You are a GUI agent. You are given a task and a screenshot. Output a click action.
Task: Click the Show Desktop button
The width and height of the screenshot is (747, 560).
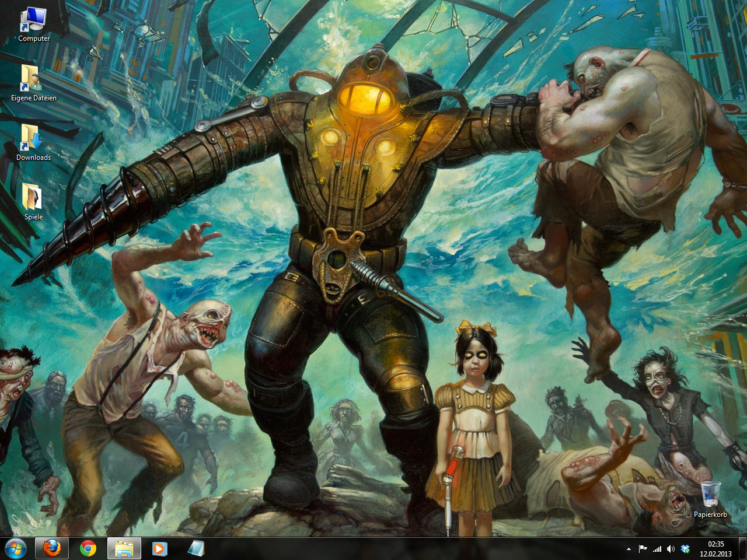(x=742, y=549)
